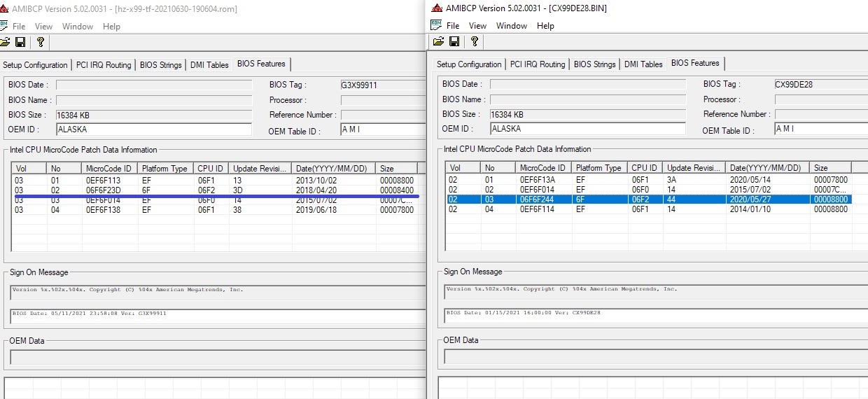Click OEM Table ID field in left window
The image size is (868, 399).
tap(382, 129)
